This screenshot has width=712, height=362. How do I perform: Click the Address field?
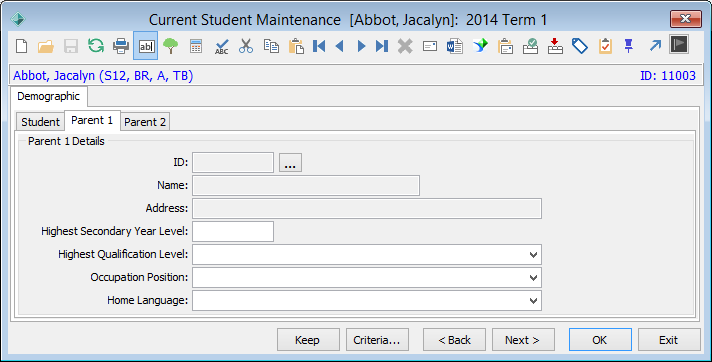click(367, 208)
